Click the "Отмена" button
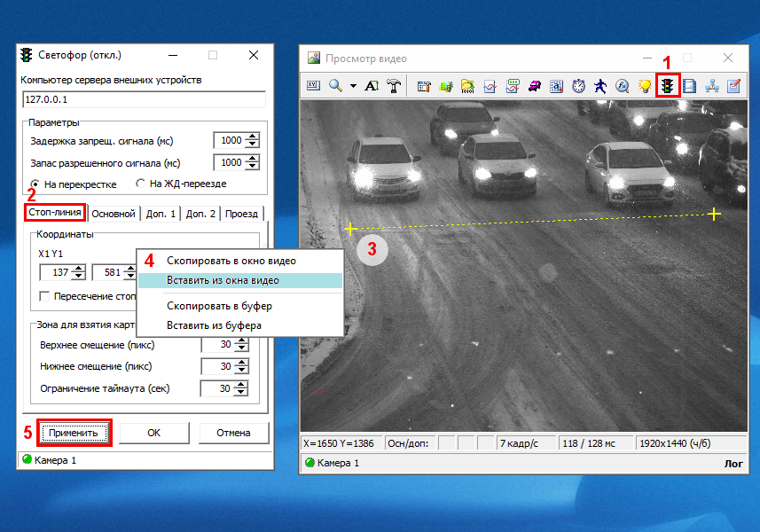The image size is (760, 532). click(233, 433)
